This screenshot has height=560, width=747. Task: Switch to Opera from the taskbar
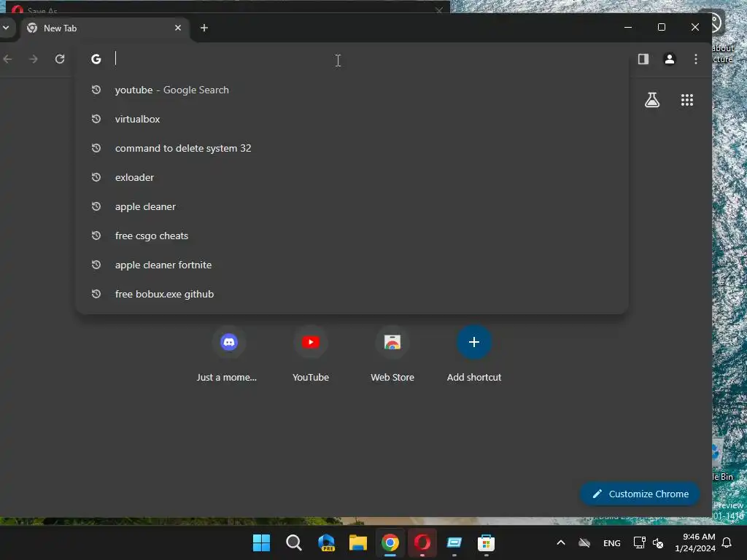pos(422,542)
